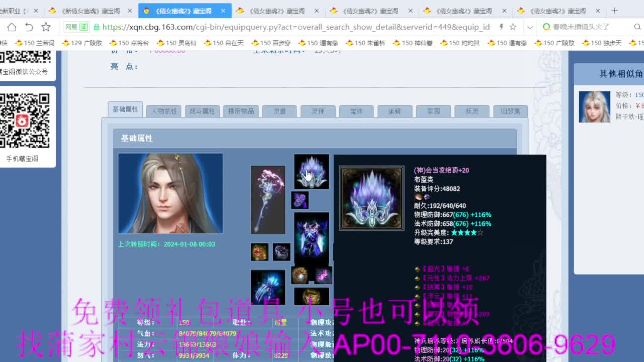Select the 会当凌绝顶 headgear equipment icon
The image size is (644, 362).
pyautogui.click(x=311, y=171)
